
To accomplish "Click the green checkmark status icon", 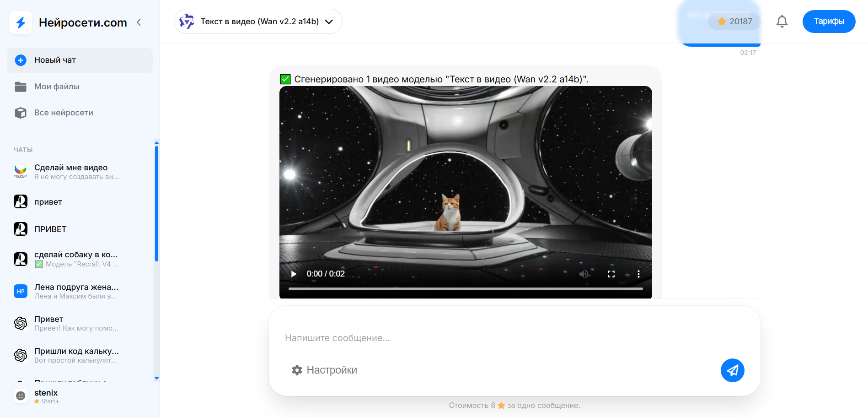I will coord(285,79).
